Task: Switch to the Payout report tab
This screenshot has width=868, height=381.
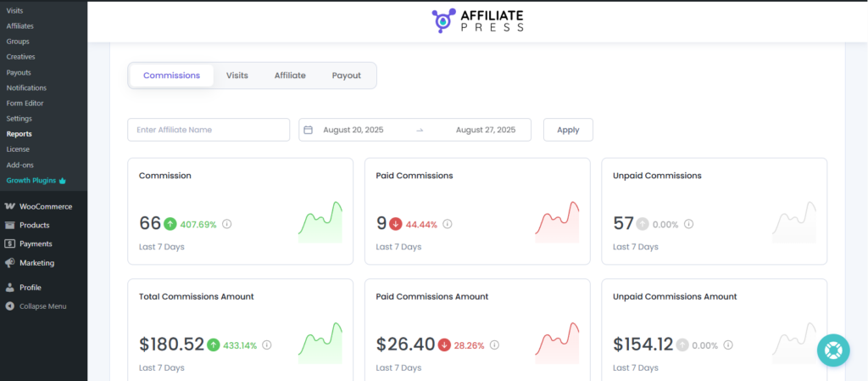Action: (347, 76)
